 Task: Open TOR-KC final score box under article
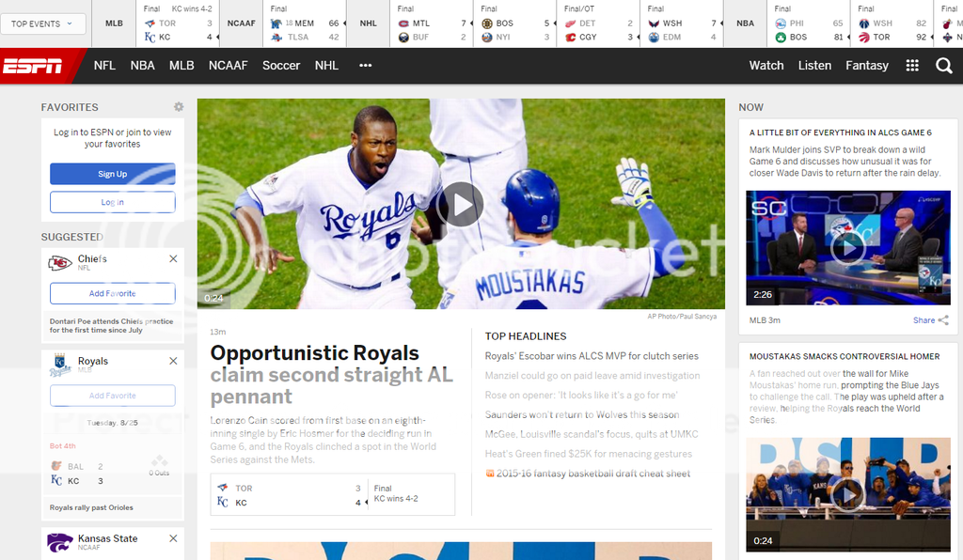pos(332,494)
